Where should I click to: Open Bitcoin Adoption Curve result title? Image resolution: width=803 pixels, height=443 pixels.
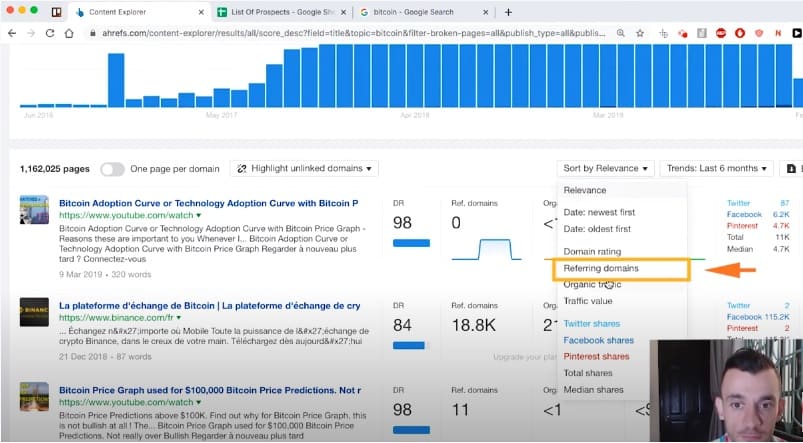208,203
